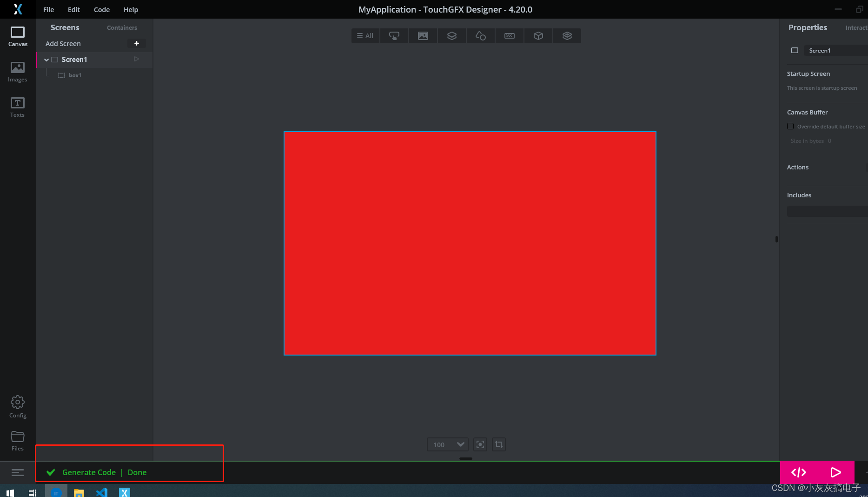The height and width of the screenshot is (497, 868).
Task: Open the Code menu
Action: pyautogui.click(x=102, y=9)
